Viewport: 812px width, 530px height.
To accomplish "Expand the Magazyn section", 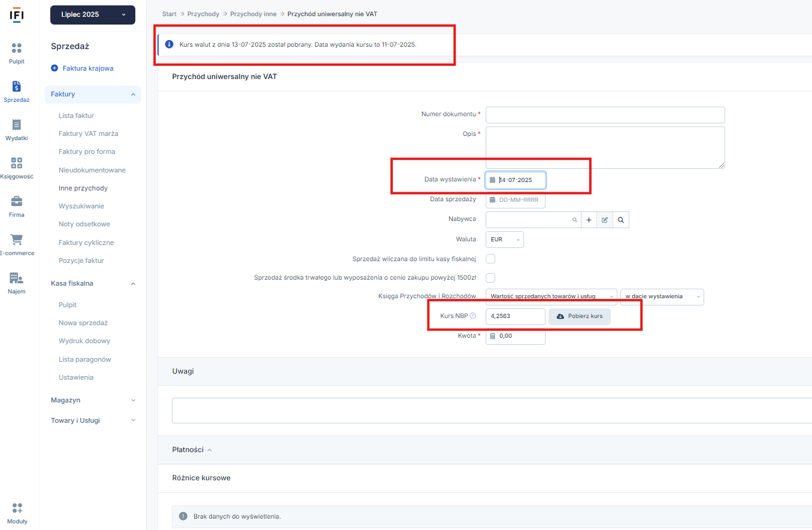I will [93, 400].
